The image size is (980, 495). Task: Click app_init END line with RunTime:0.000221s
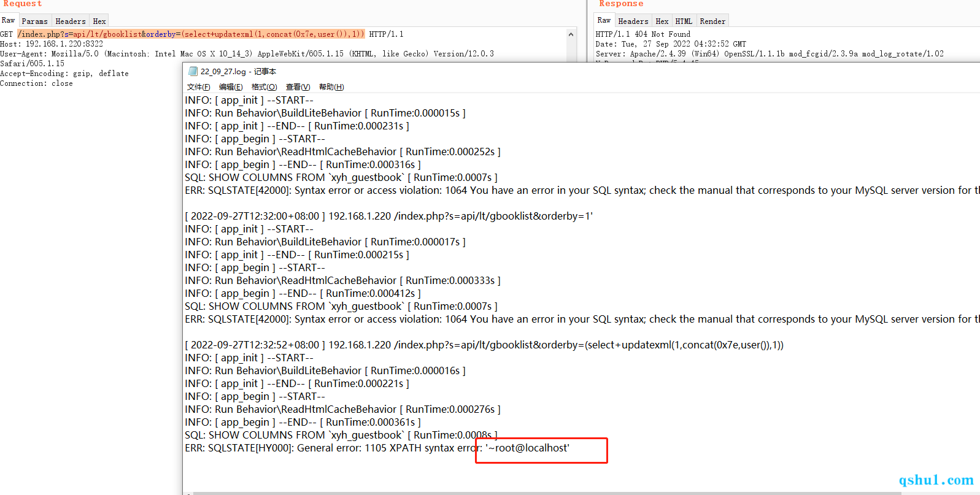[297, 383]
